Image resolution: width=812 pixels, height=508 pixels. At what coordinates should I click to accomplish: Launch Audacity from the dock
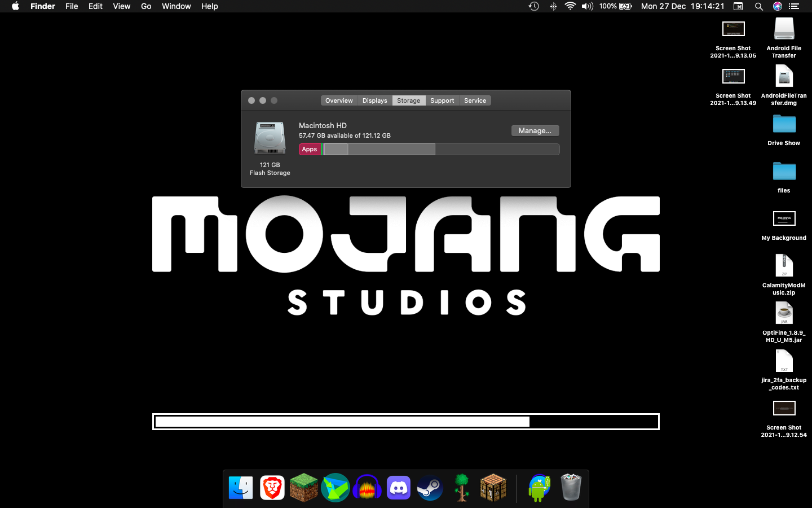(x=367, y=488)
